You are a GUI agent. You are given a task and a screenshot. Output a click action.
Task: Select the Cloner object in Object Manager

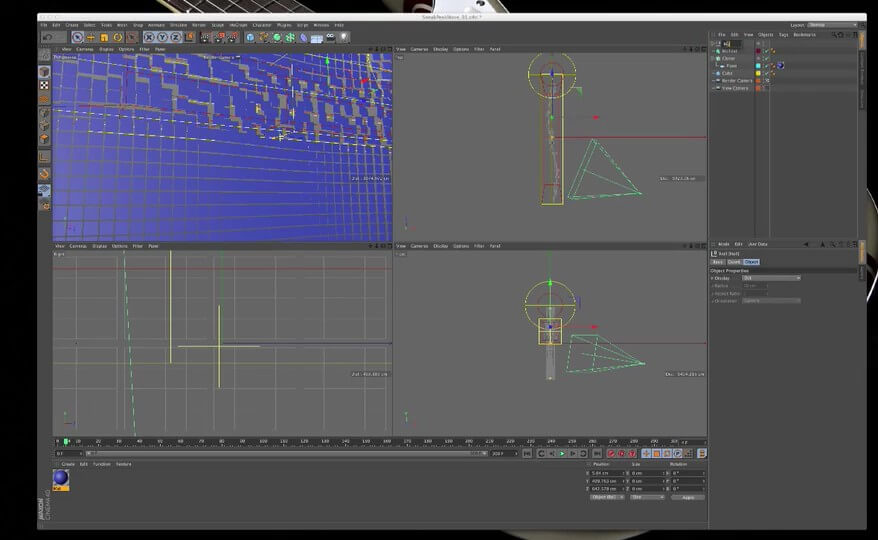pyautogui.click(x=729, y=58)
